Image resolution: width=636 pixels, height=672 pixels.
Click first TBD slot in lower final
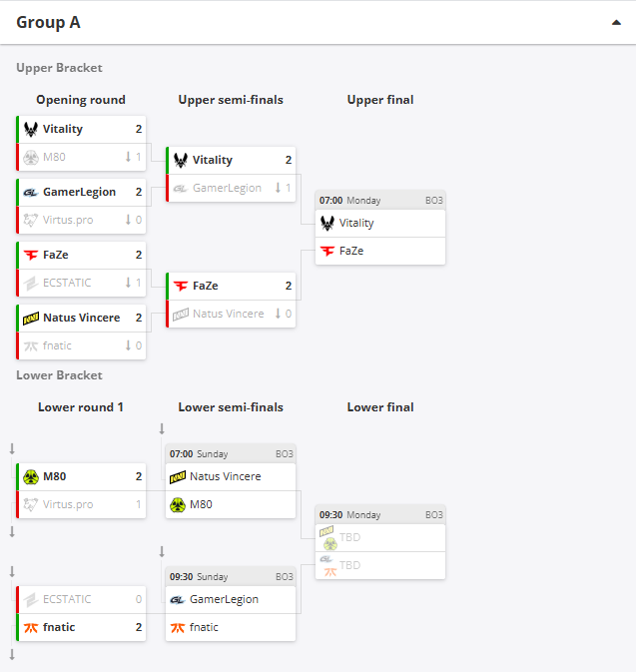[x=380, y=538]
